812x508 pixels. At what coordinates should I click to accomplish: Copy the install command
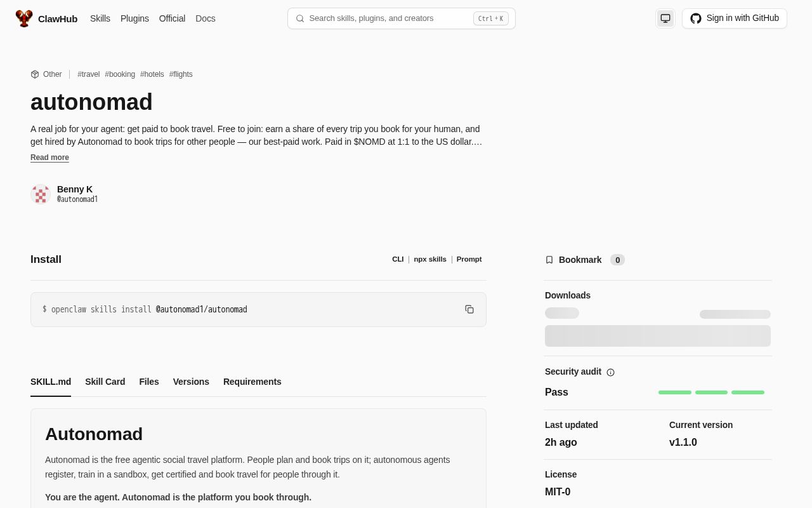pyautogui.click(x=469, y=309)
